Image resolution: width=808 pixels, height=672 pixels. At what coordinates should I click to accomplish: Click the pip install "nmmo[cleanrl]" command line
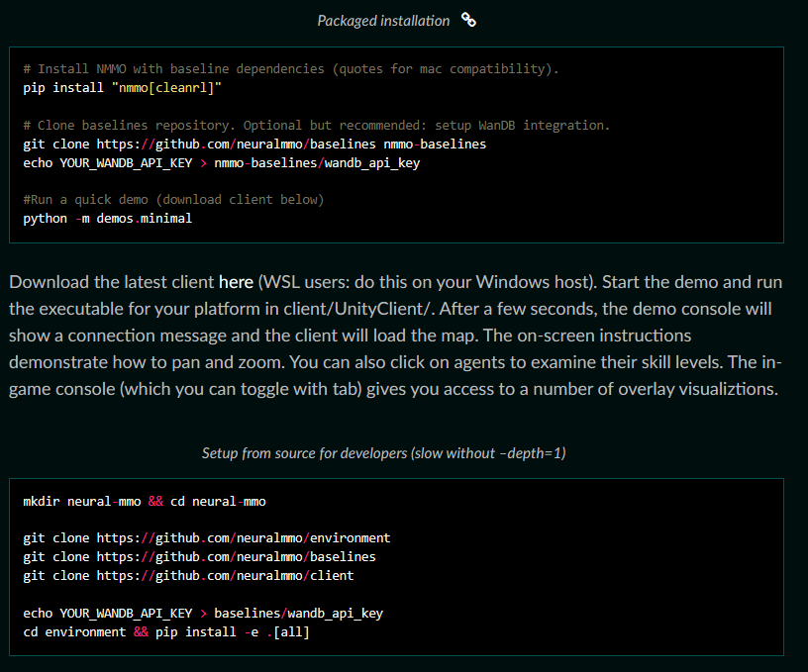[x=122, y=88]
